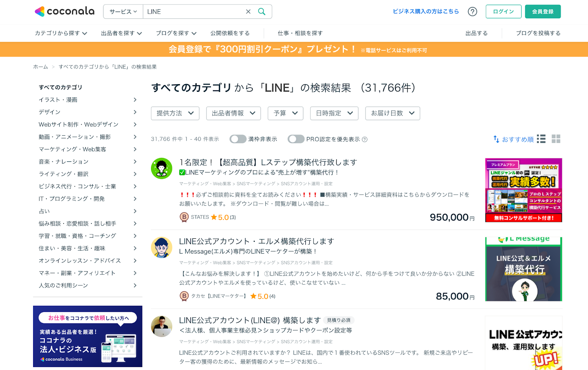
Task: Select 占い category
Action: pyautogui.click(x=88, y=211)
